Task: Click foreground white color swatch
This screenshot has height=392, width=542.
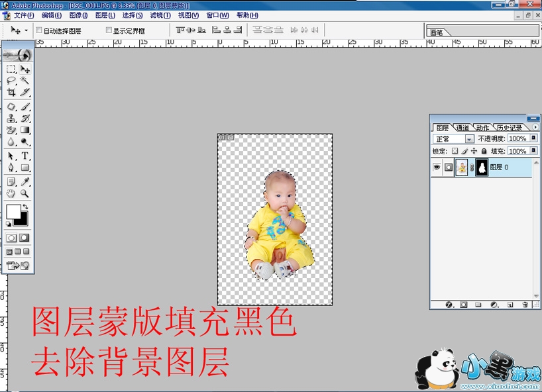Action: click(x=13, y=211)
